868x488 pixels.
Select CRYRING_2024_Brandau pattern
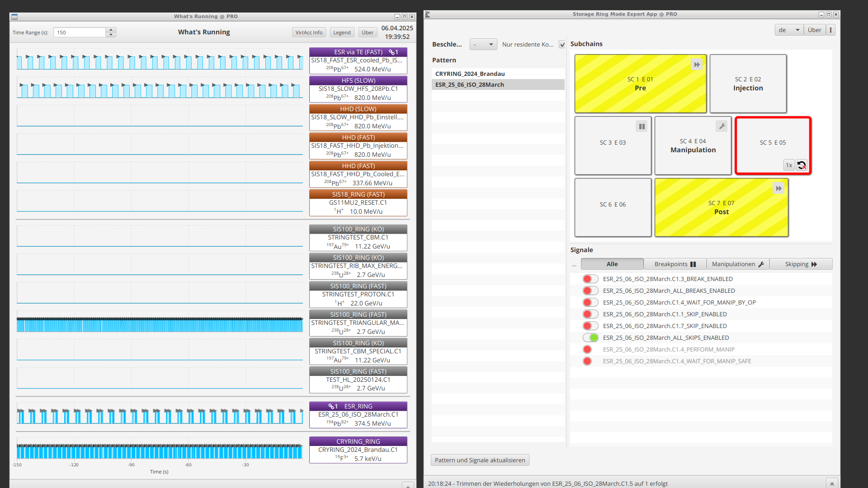point(498,74)
